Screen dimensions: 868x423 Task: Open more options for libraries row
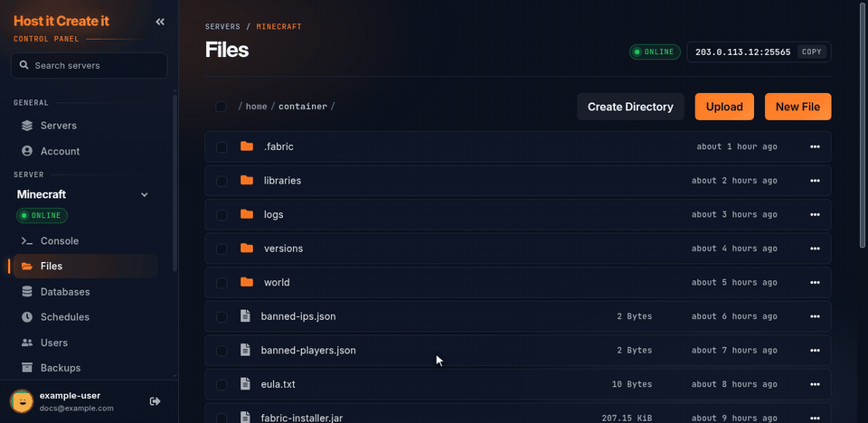(815, 181)
